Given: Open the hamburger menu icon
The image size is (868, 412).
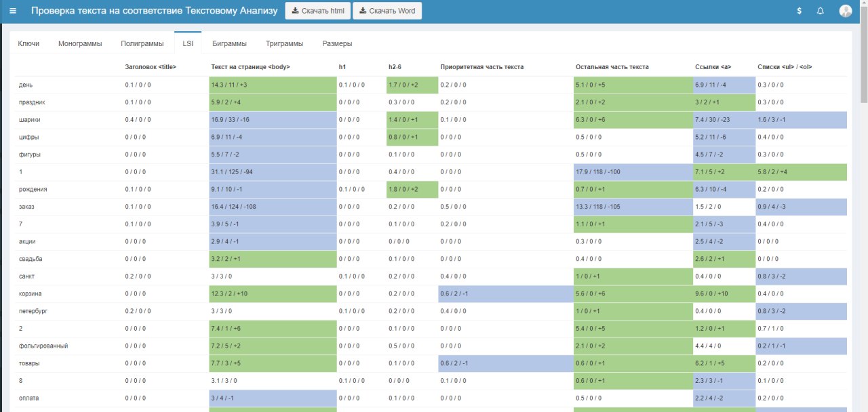Looking at the screenshot, I should (13, 11).
